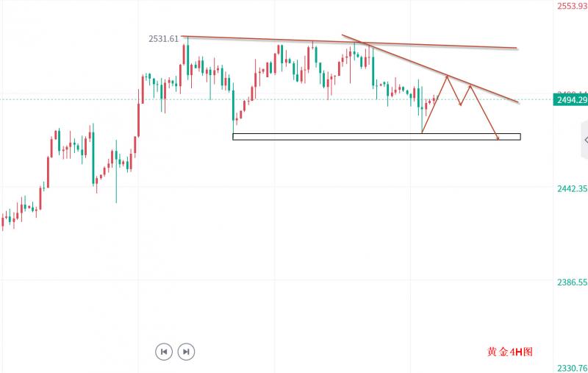The height and width of the screenshot is (373, 588).
Task: Click the long-wick green candle near 2442.35
Action: tap(116, 172)
